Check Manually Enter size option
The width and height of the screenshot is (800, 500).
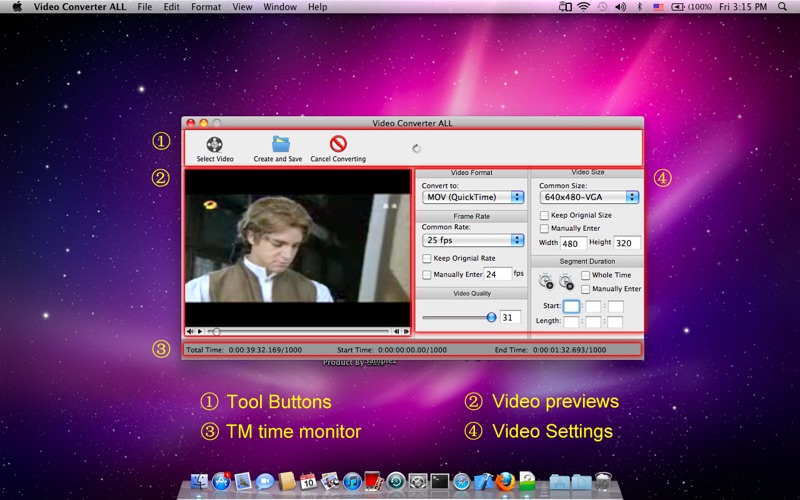point(544,228)
